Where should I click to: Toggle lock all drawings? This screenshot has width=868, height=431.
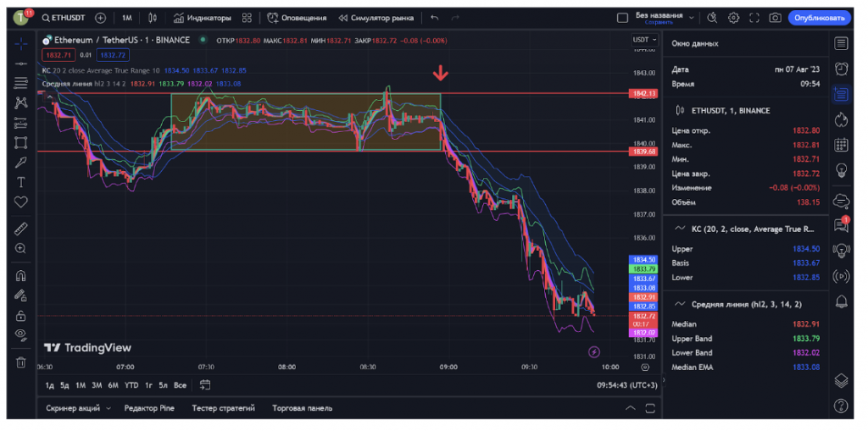point(21,315)
